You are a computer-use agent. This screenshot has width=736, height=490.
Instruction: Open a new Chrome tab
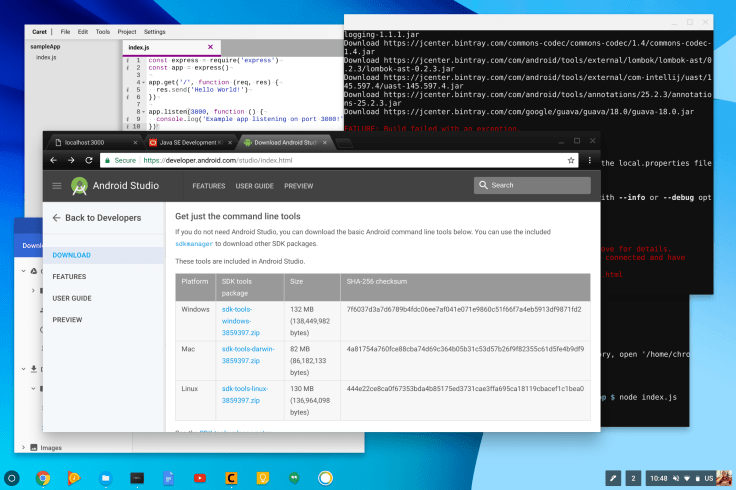344,143
